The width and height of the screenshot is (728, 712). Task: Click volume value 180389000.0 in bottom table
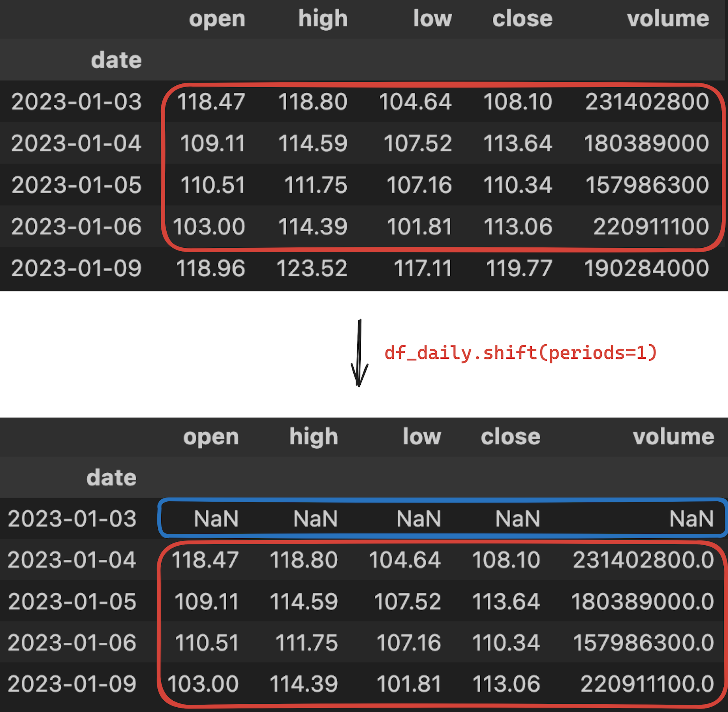click(643, 601)
